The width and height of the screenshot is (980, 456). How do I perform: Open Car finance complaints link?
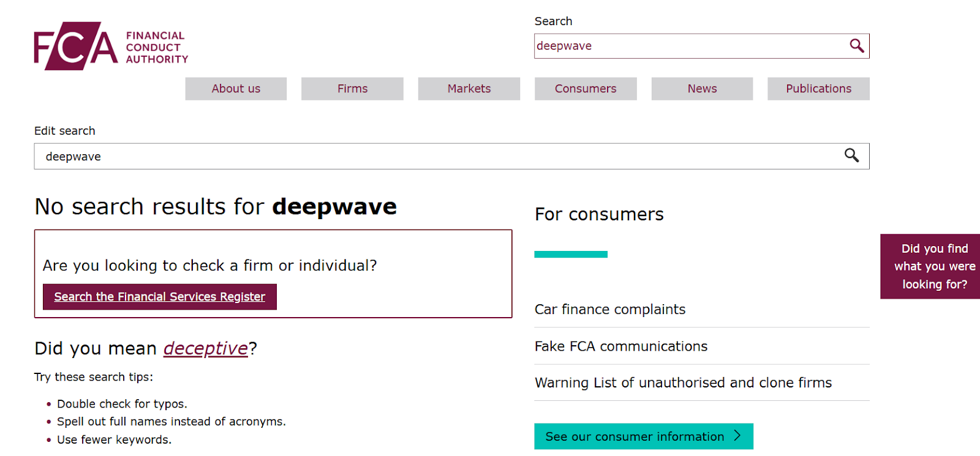pyautogui.click(x=609, y=309)
